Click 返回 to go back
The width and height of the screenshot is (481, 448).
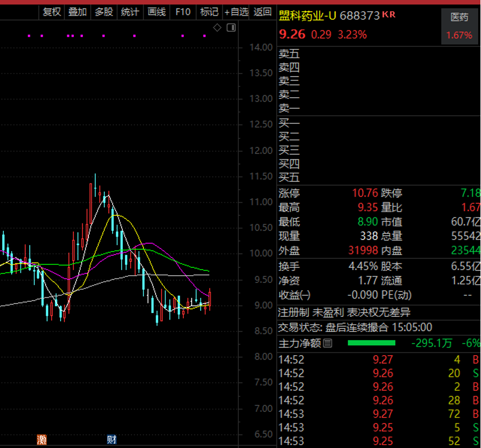[263, 12]
